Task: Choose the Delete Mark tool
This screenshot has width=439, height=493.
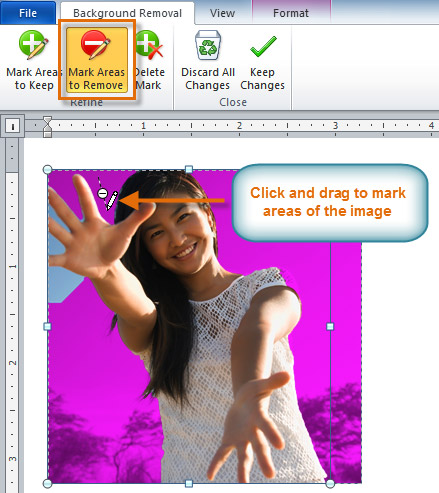Action: pos(149,60)
